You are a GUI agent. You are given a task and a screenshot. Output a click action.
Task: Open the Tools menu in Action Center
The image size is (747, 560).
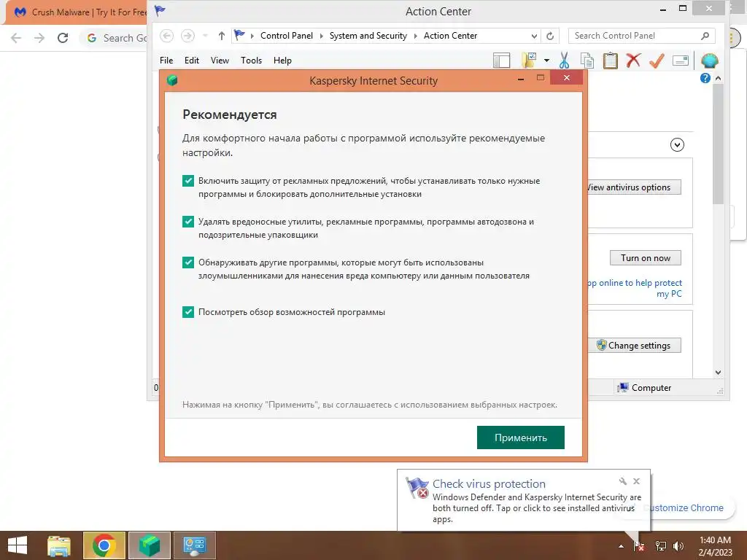click(251, 61)
